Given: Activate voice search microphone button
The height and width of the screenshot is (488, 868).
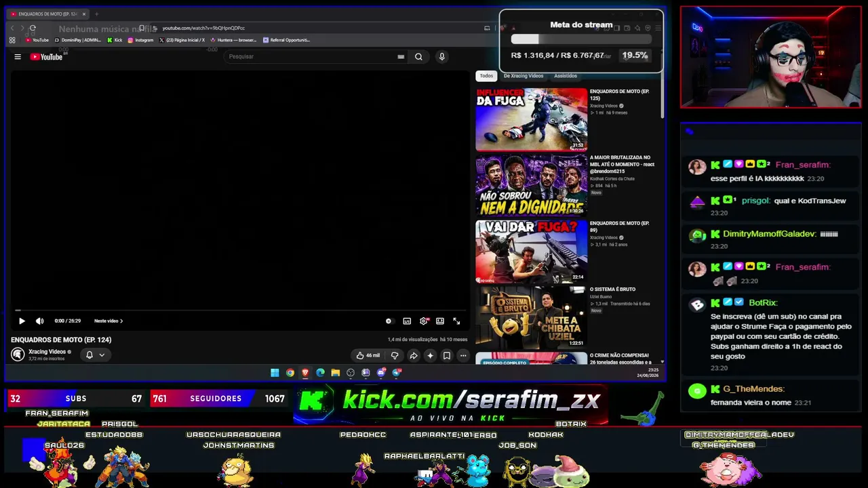Looking at the screenshot, I should (x=441, y=57).
